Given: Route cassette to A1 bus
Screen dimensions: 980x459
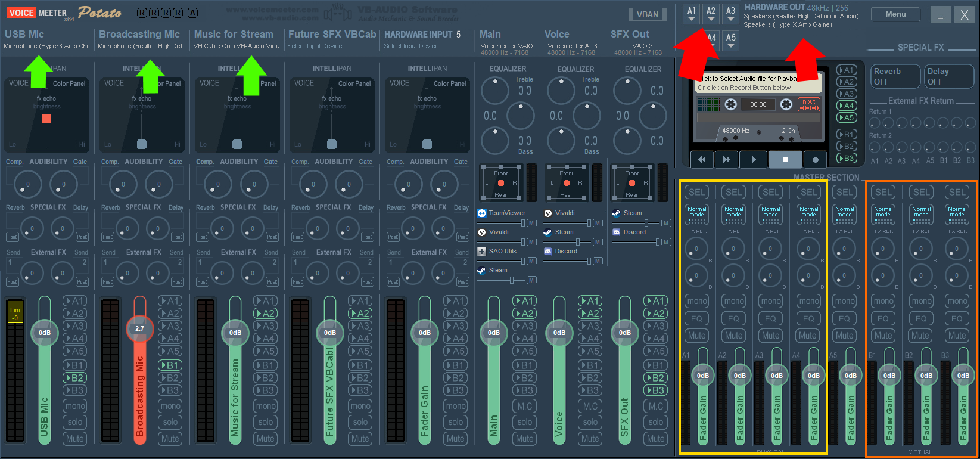Looking at the screenshot, I should coord(847,70).
